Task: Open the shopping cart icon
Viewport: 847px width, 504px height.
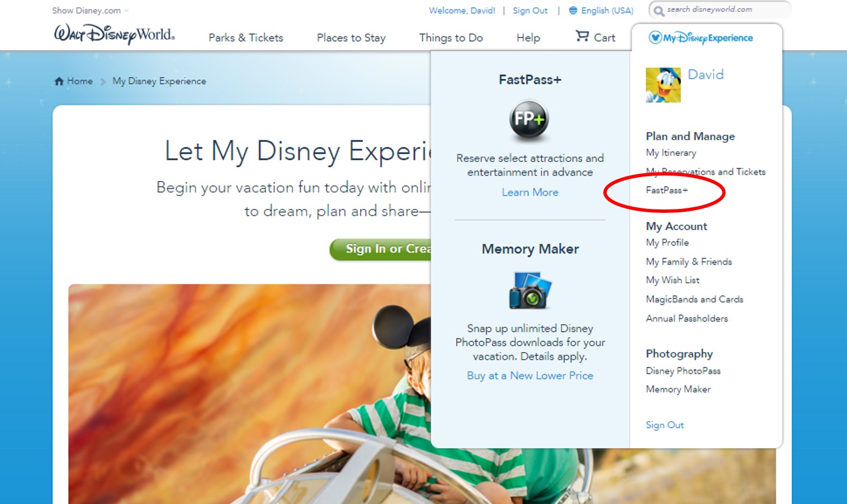Action: (582, 36)
